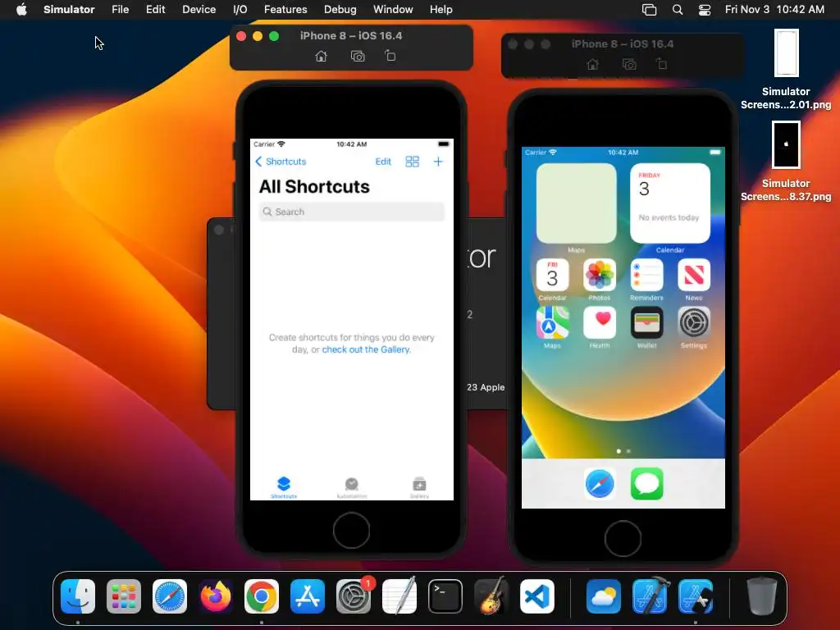Select the Simulator Screens...2.01.png desktop file

[x=786, y=69]
